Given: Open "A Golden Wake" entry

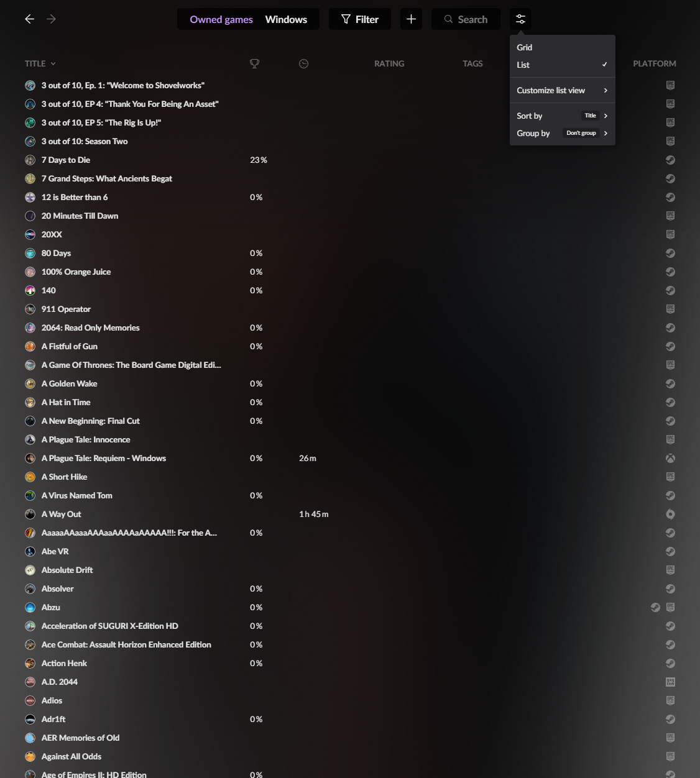Looking at the screenshot, I should (70, 383).
